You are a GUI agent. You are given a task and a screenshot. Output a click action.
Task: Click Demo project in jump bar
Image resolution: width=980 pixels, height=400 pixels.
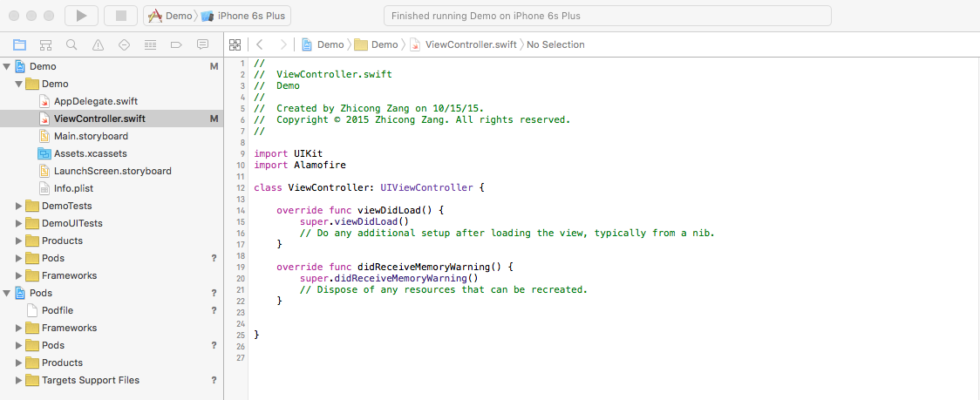(x=323, y=44)
